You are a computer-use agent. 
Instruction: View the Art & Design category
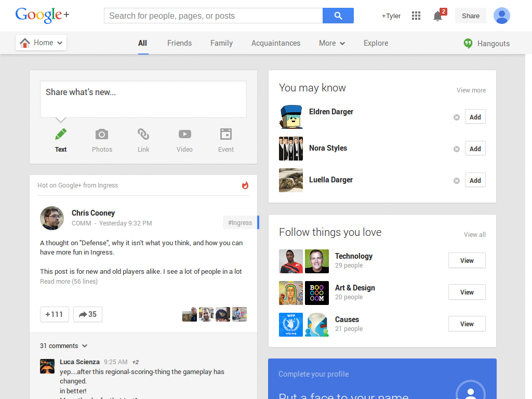[467, 292]
